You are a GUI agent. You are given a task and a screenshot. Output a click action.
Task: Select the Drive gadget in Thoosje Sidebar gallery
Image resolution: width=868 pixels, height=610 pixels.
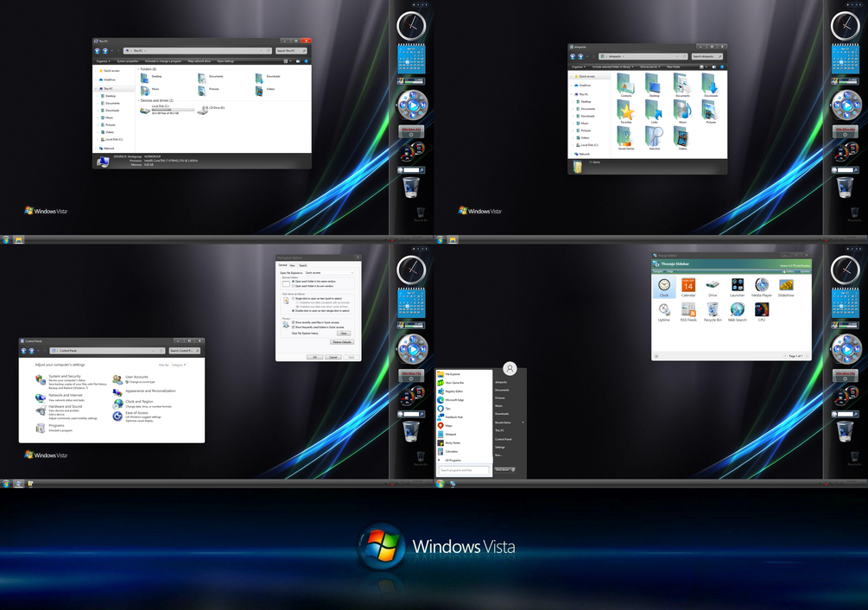(713, 287)
